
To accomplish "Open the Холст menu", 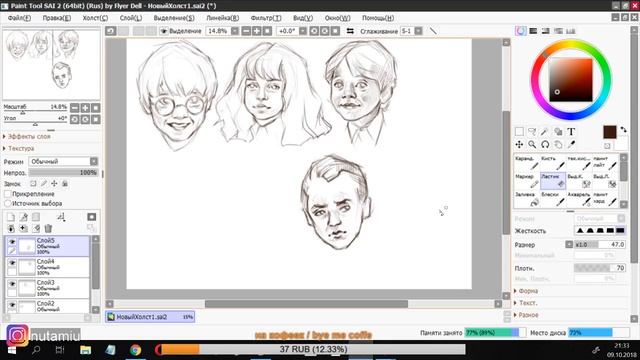I will 95,18.
